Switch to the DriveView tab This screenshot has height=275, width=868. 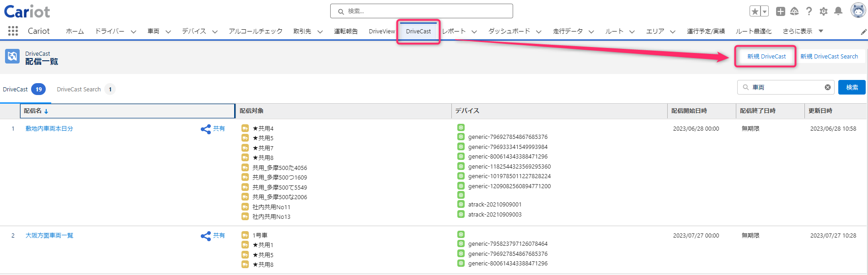[382, 31]
